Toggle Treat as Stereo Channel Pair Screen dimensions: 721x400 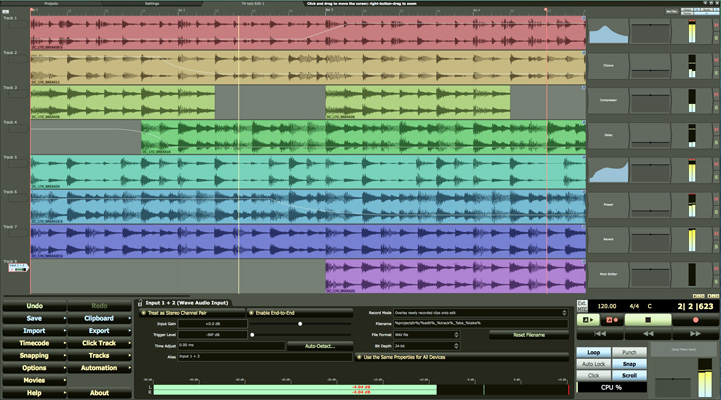[192, 313]
